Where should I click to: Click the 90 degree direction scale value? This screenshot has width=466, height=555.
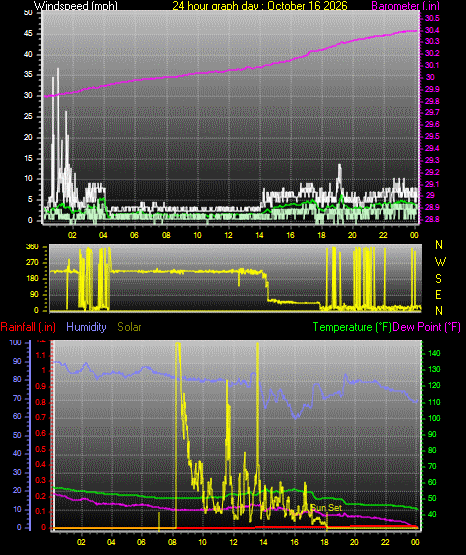34,294
